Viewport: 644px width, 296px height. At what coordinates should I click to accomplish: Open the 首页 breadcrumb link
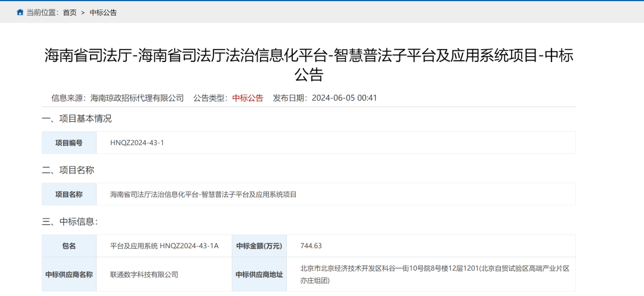tap(69, 13)
